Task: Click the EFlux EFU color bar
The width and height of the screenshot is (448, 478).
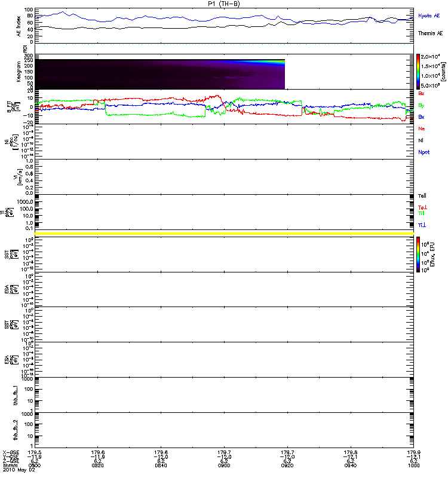Action: 420,255
